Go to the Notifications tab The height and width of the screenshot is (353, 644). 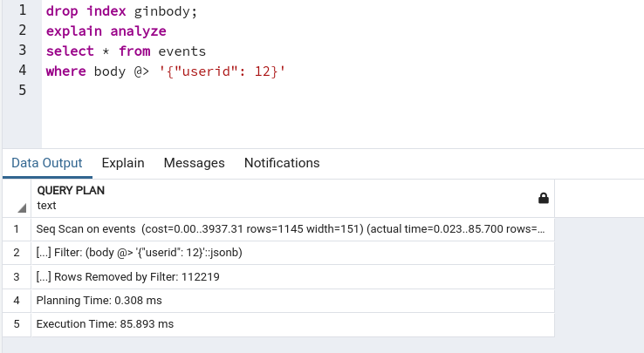tap(282, 163)
